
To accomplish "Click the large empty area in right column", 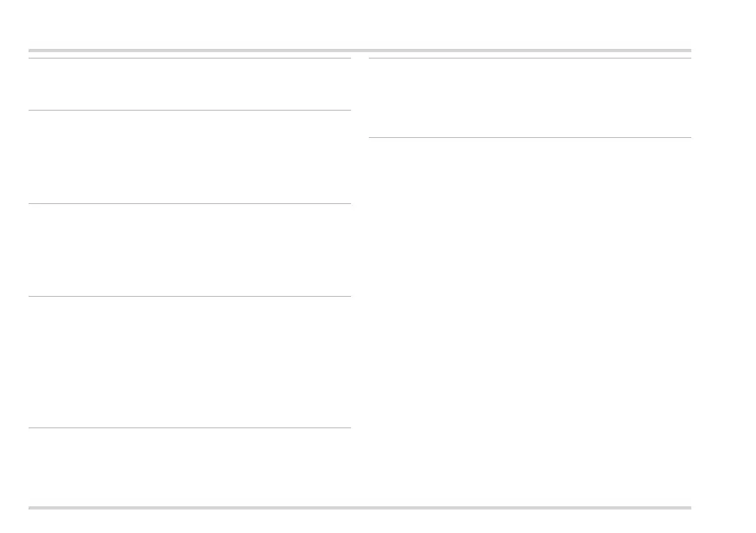I will pyautogui.click(x=529, y=318).
